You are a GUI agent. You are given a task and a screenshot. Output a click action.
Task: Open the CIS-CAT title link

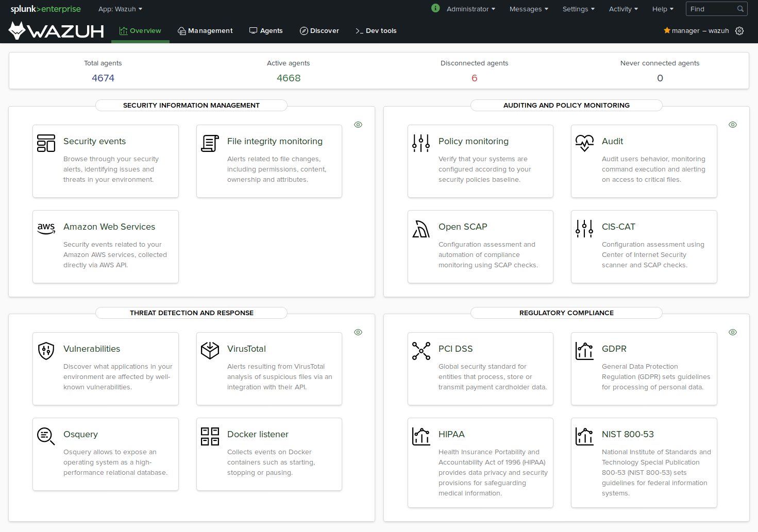(x=618, y=227)
